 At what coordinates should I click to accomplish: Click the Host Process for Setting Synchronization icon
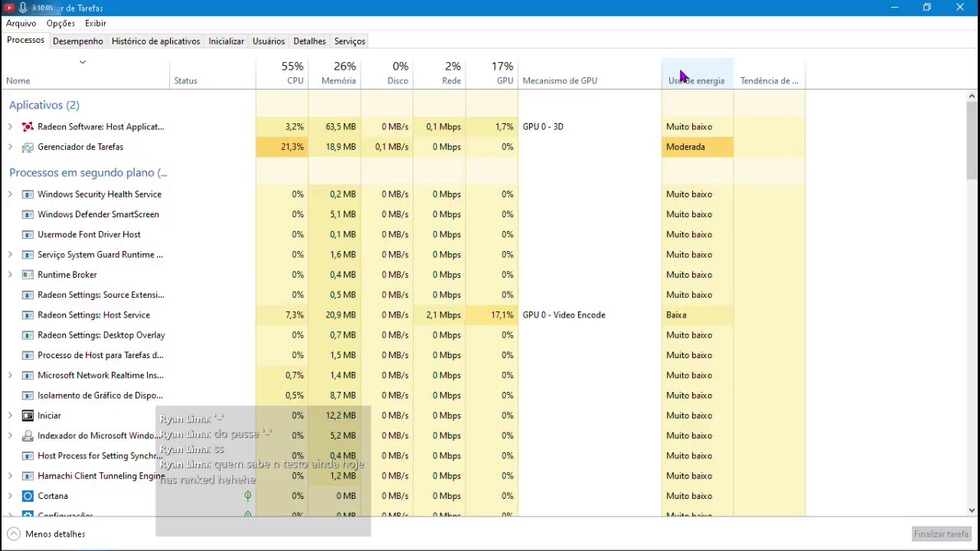28,456
